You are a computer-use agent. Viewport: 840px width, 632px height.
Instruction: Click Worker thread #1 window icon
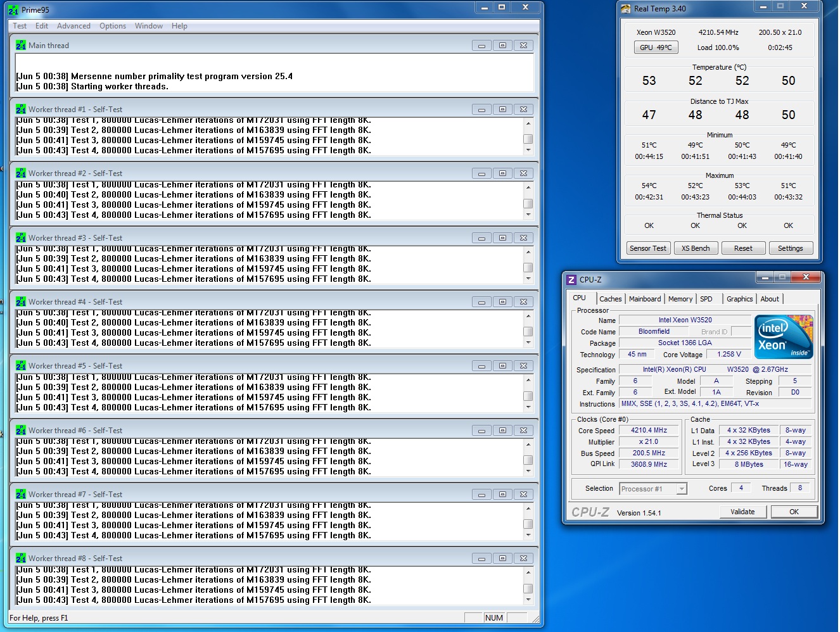21,109
